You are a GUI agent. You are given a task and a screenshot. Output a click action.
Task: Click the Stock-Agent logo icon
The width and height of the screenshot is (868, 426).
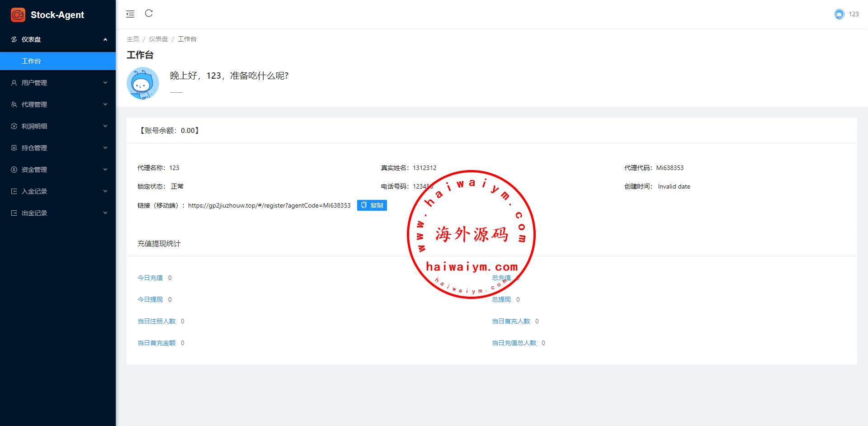[x=18, y=15]
